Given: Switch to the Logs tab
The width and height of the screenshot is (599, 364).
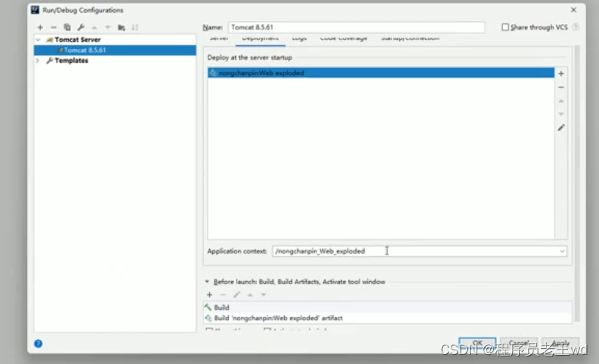Looking at the screenshot, I should [299, 39].
